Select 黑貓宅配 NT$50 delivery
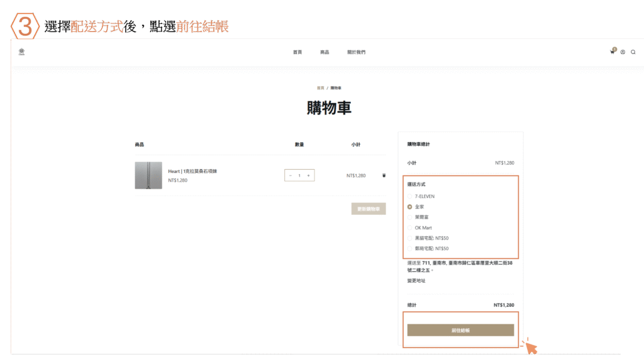644x357 pixels. [x=410, y=238]
